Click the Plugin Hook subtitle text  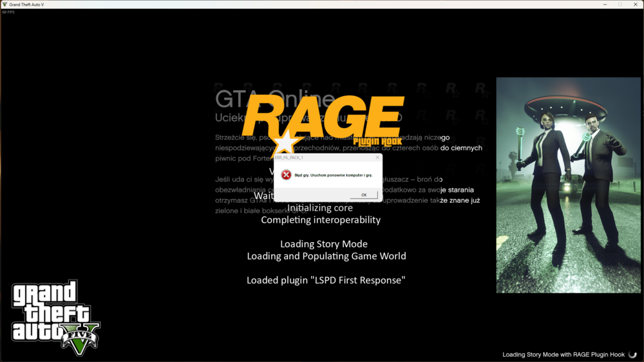(377, 142)
